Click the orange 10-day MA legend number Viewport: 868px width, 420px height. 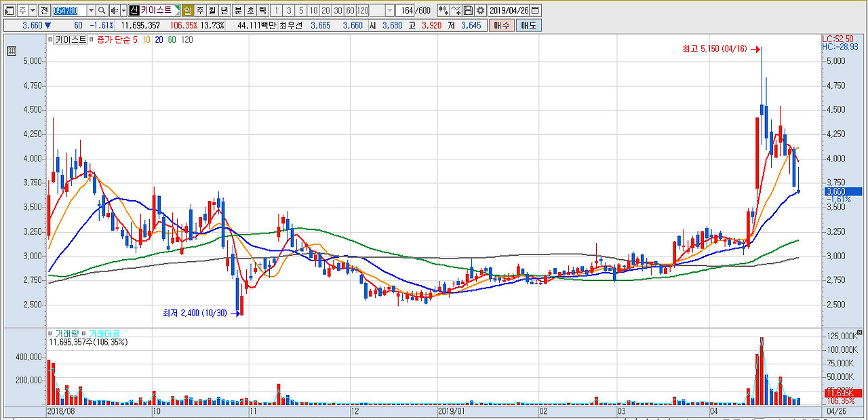tap(146, 40)
